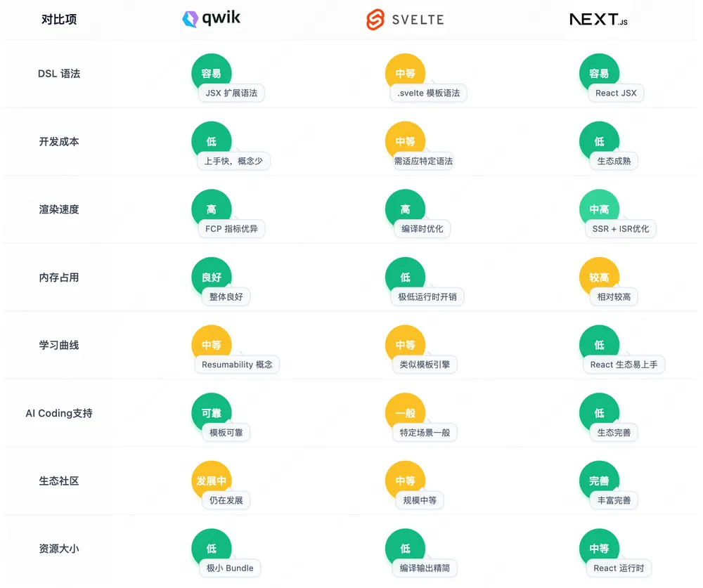The height and width of the screenshot is (588, 703).
Task: Select the AI Coding支持 row label
Action: click(x=59, y=413)
